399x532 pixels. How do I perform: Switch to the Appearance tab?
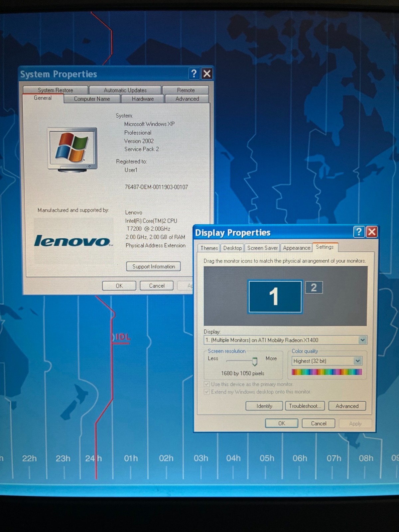coord(296,248)
